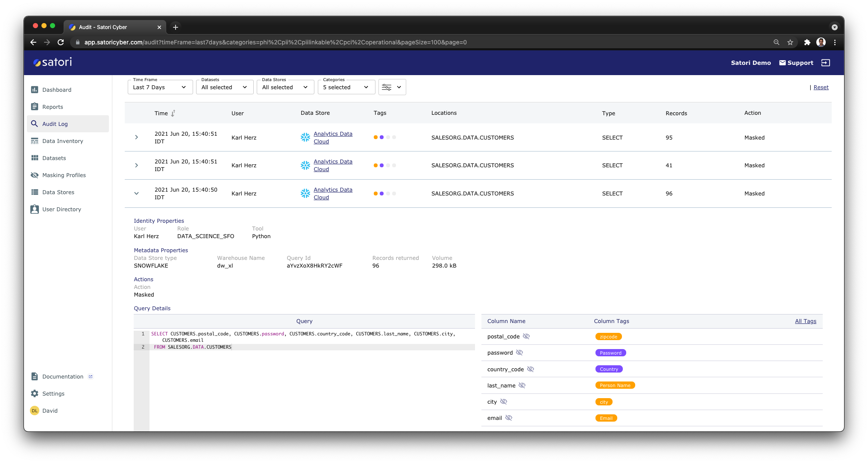868x463 pixels.
Task: Toggle masking eye icon for postal_code
Action: click(526, 336)
